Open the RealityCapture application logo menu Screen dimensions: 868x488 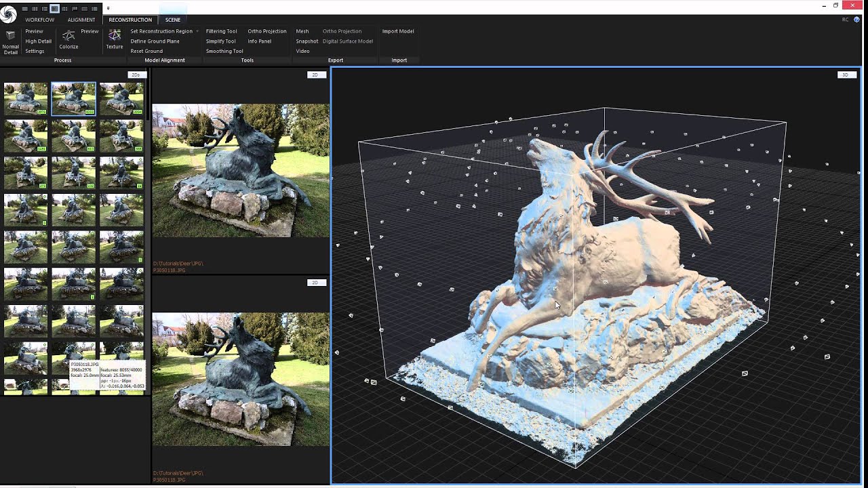click(x=8, y=14)
